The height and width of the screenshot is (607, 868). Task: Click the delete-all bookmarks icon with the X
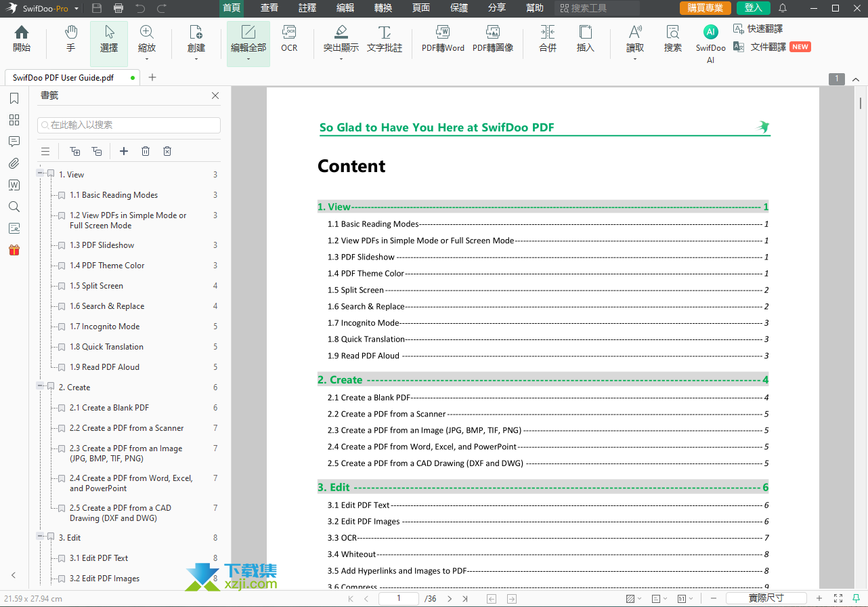[x=167, y=151]
